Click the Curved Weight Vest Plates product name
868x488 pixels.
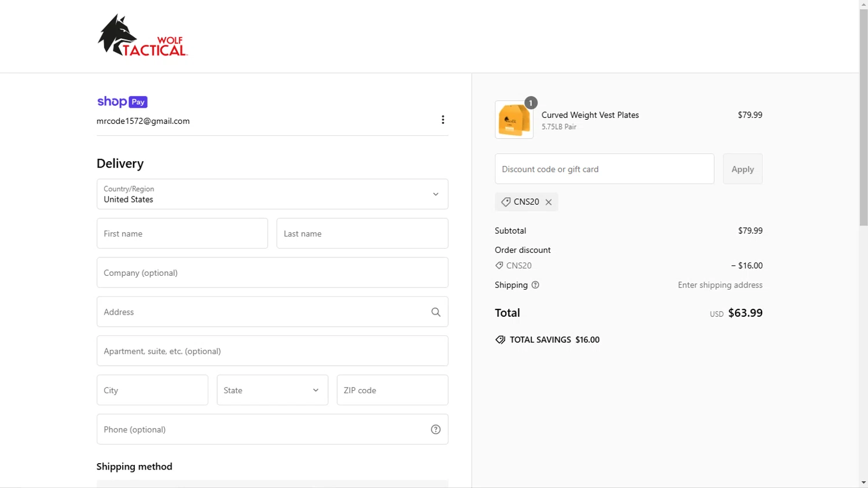[x=590, y=115]
